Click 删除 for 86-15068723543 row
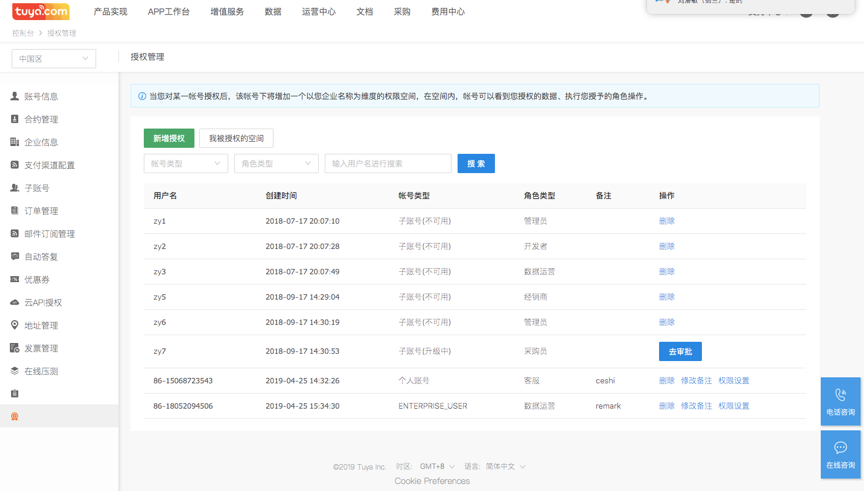 (667, 381)
